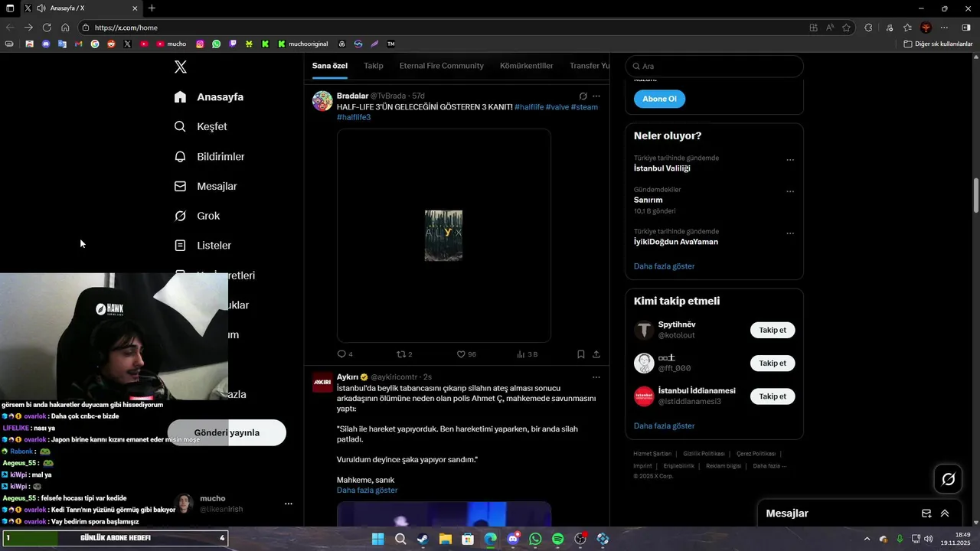
Task: Open the floating Grok button
Action: 948,479
